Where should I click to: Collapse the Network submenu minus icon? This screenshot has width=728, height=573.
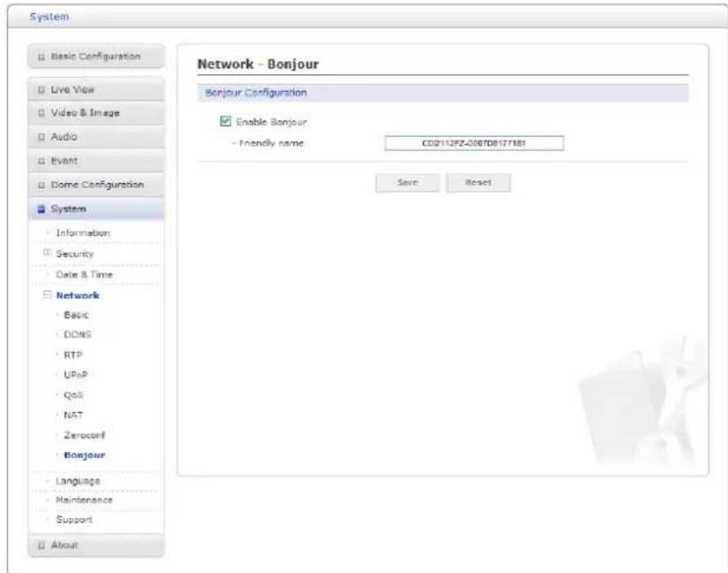click(x=47, y=294)
